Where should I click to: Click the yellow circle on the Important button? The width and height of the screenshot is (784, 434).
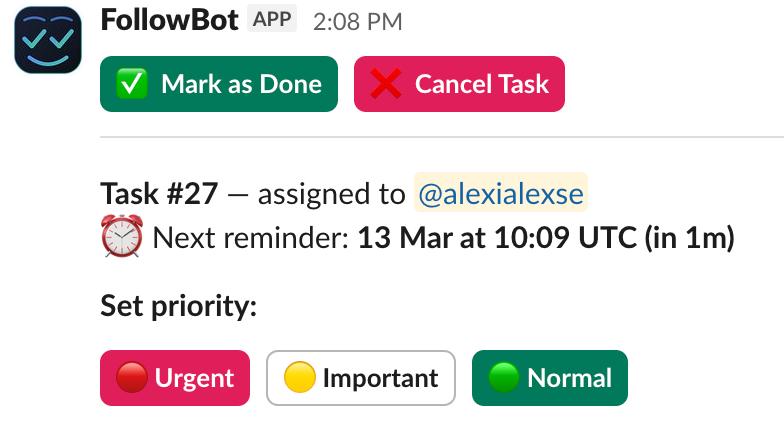point(298,378)
